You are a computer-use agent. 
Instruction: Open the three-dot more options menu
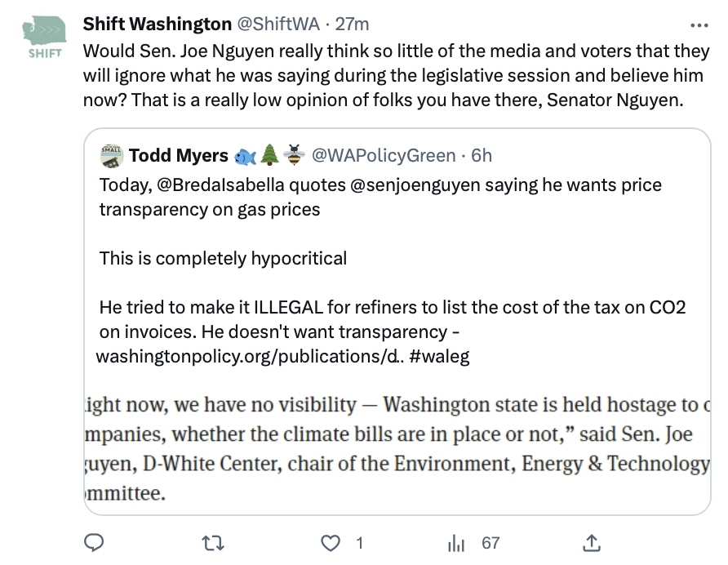pyautogui.click(x=699, y=25)
